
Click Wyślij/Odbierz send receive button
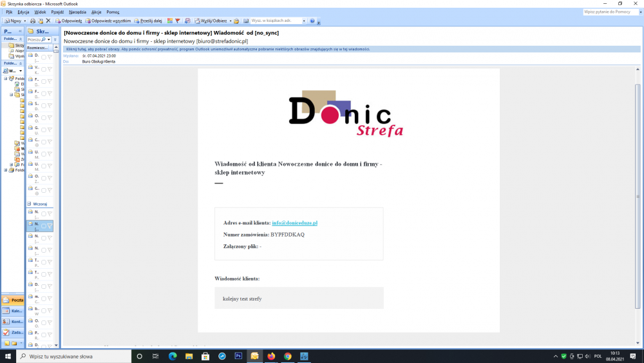(211, 21)
